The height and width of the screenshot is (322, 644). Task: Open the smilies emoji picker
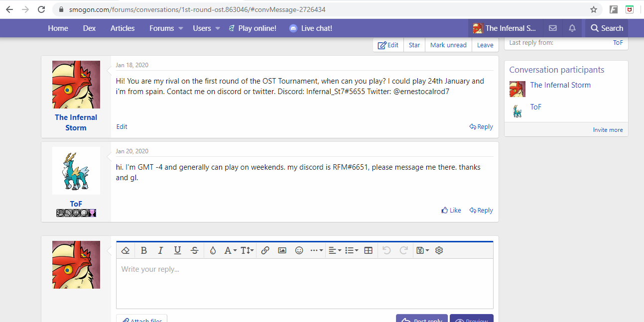point(299,250)
